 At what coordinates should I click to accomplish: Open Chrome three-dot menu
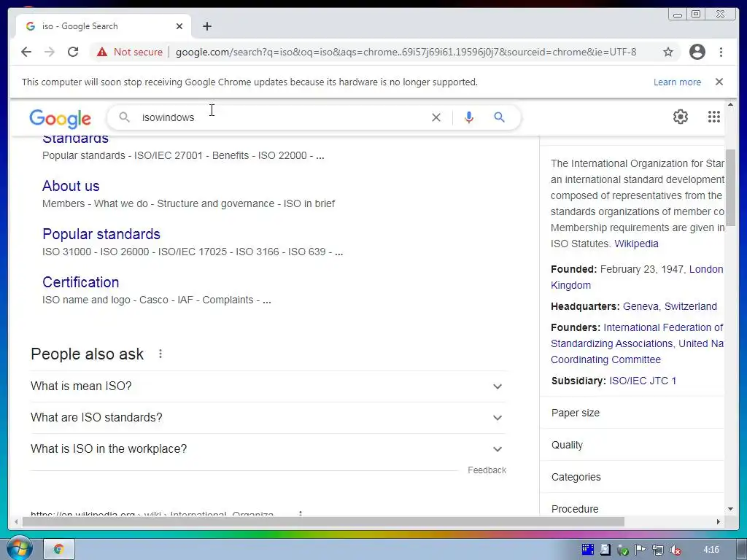click(x=721, y=52)
